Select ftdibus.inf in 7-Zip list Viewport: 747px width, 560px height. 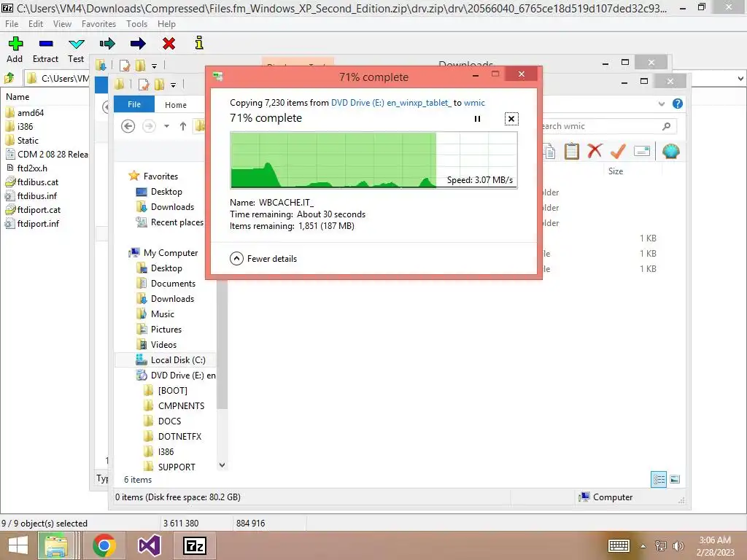(x=37, y=195)
